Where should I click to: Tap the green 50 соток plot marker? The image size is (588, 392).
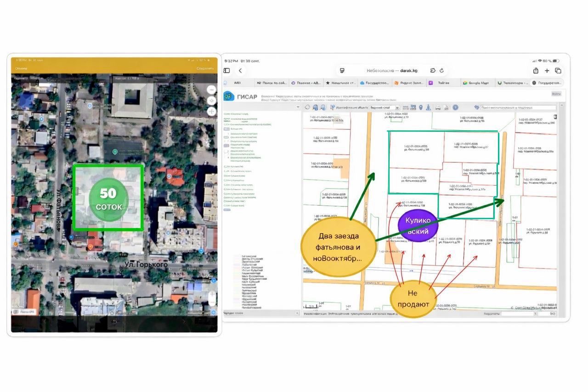108,198
